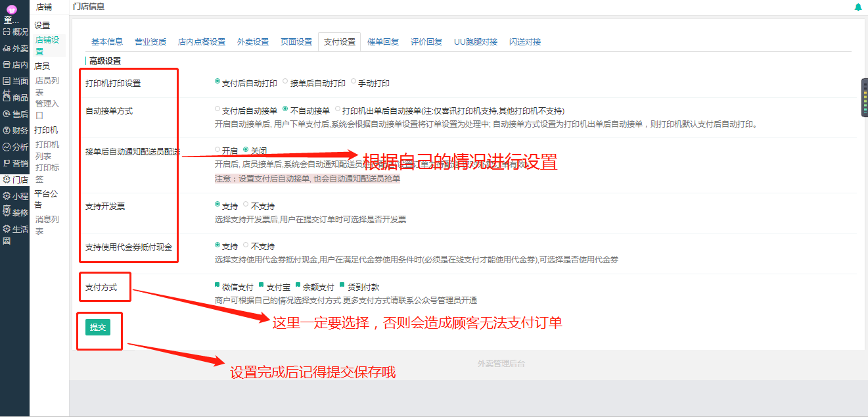868x417 pixels.
Task: Switch to 店内点餐设置 tab
Action: pos(202,41)
